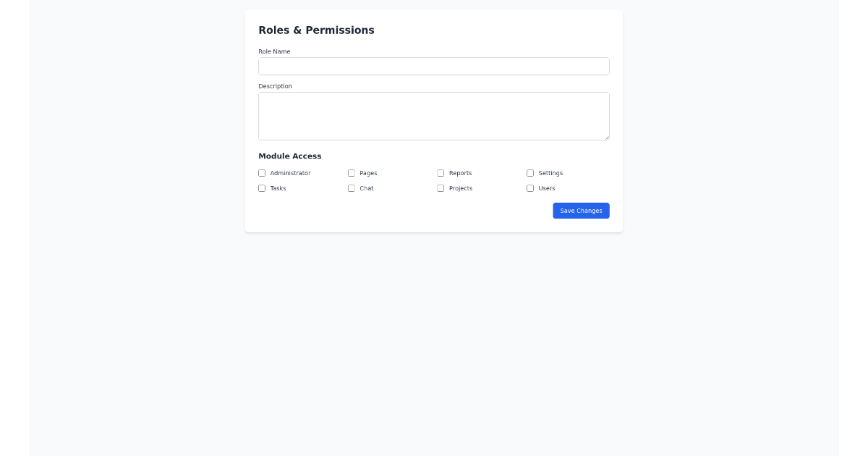Click the Role Name label
Screen dimensions: 868x456
274,51
